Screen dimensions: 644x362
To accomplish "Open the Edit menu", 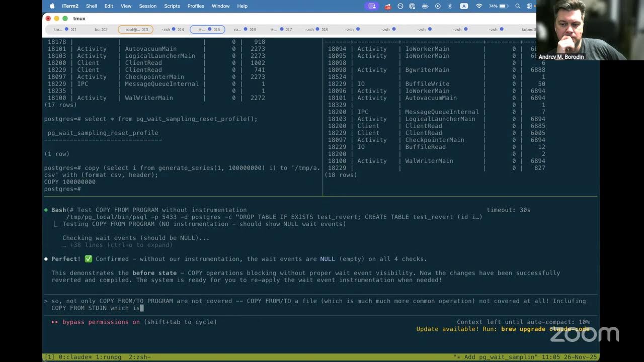I will point(109,6).
